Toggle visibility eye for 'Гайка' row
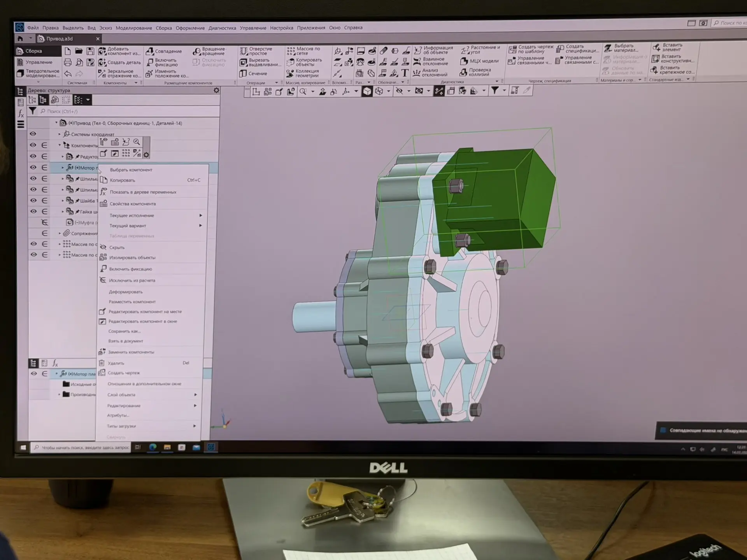747x560 pixels. click(33, 211)
